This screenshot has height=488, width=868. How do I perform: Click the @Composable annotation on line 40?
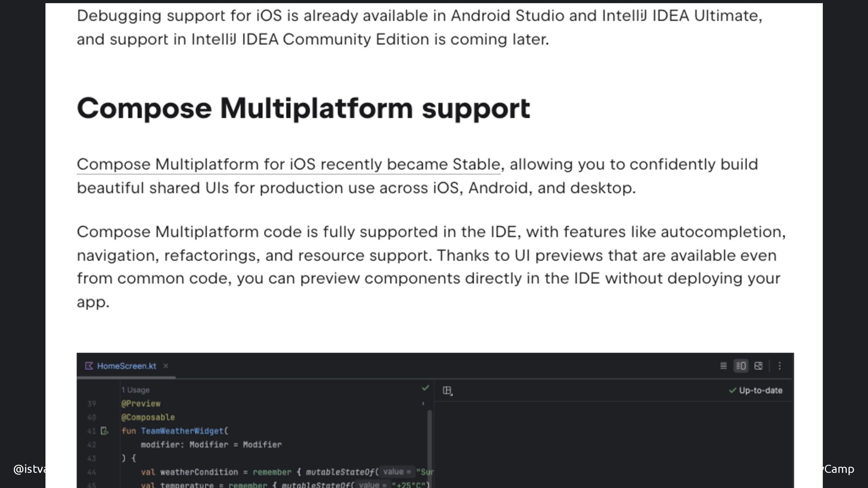[148, 417]
